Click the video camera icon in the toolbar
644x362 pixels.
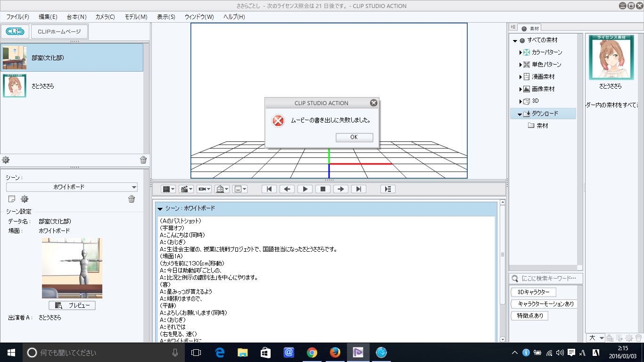[202, 189]
